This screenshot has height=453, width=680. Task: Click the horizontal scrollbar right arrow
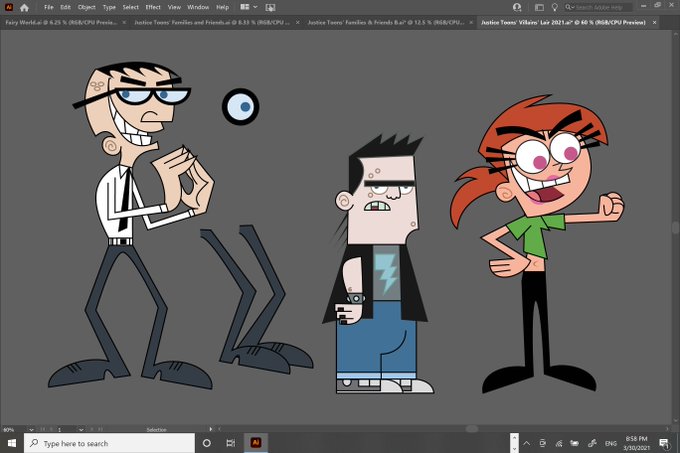[668, 429]
